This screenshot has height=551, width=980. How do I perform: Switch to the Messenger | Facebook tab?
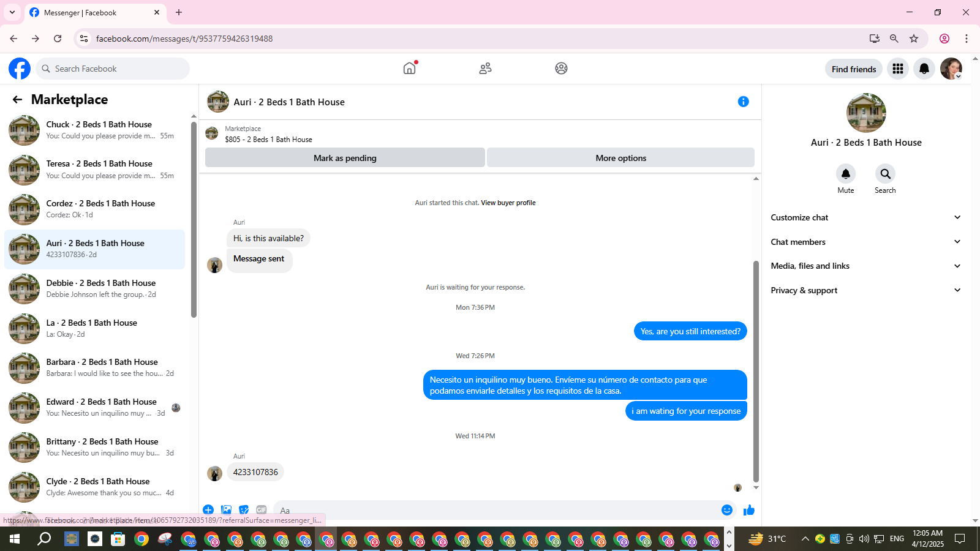point(95,12)
